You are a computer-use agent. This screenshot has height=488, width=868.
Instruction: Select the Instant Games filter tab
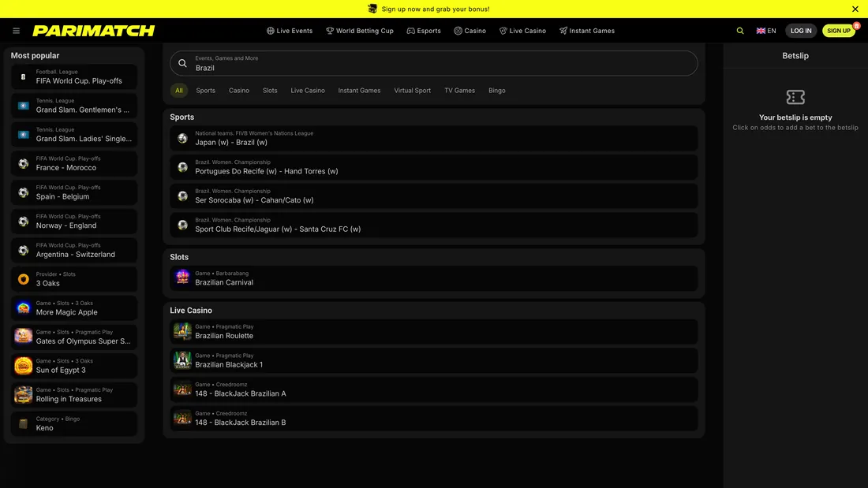pos(359,91)
